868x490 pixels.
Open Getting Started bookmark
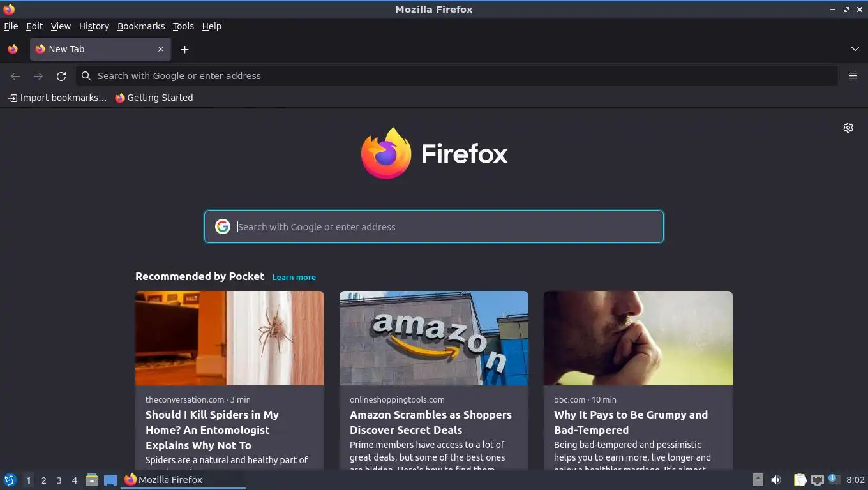[154, 98]
